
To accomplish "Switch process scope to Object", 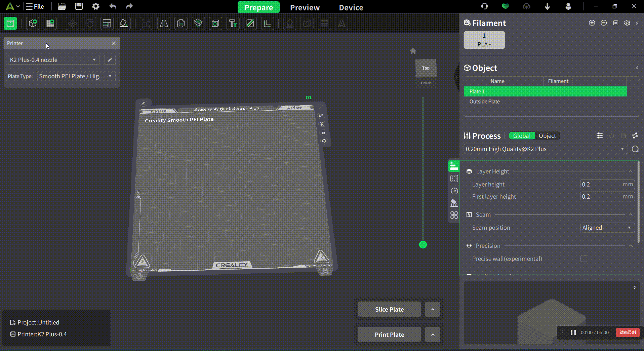I will tap(547, 136).
